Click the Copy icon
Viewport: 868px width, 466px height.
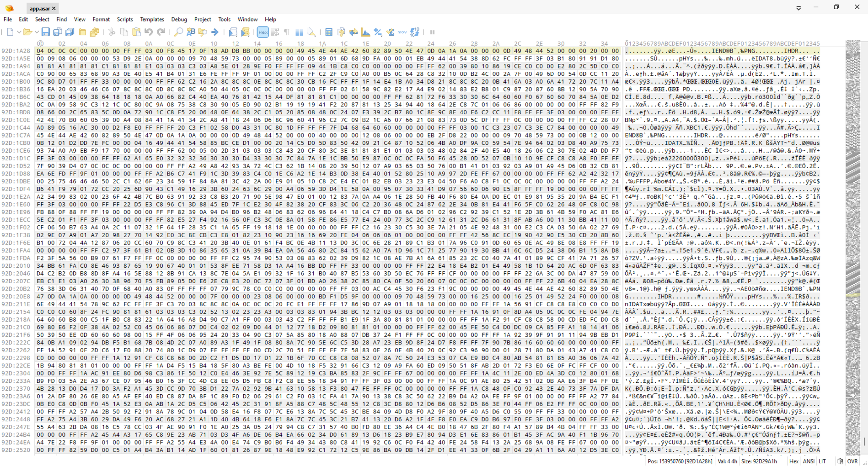124,32
